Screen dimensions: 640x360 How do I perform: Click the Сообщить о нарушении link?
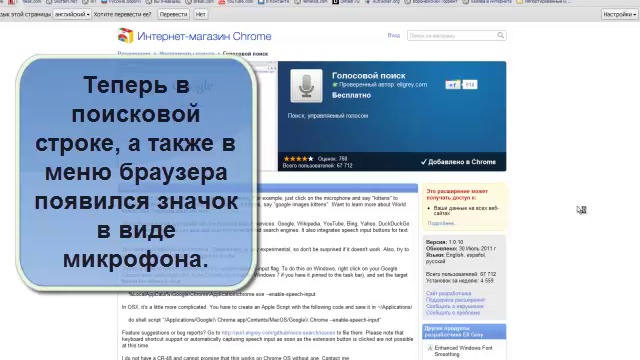[x=454, y=306]
